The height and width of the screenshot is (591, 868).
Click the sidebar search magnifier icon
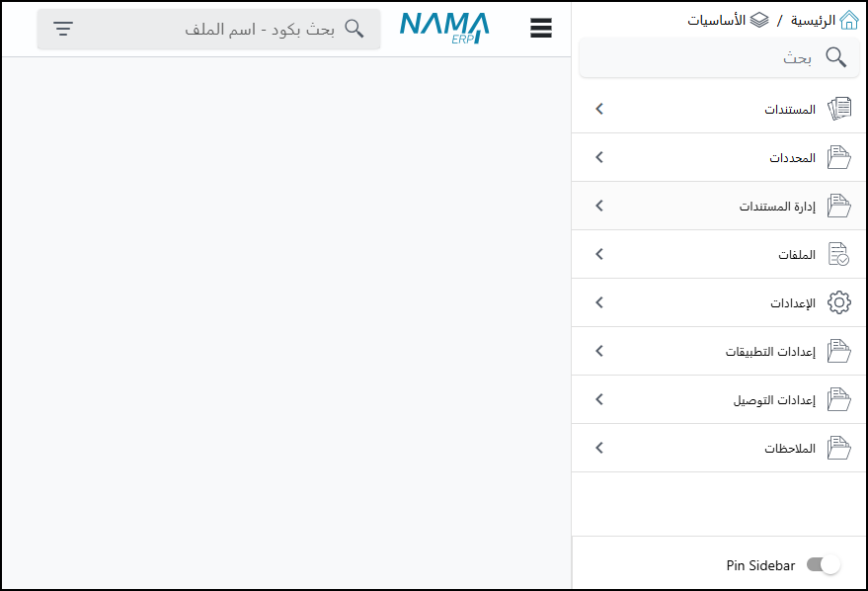tap(835, 58)
